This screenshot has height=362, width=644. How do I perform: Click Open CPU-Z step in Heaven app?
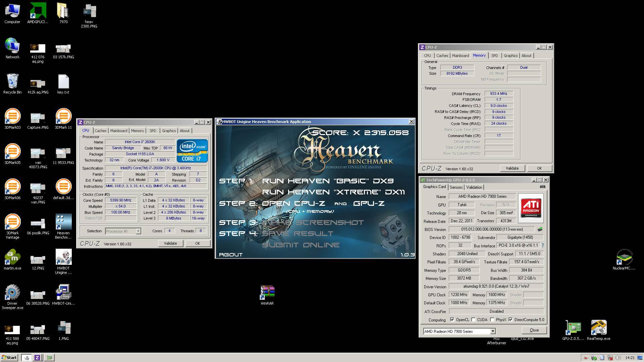click(x=293, y=203)
